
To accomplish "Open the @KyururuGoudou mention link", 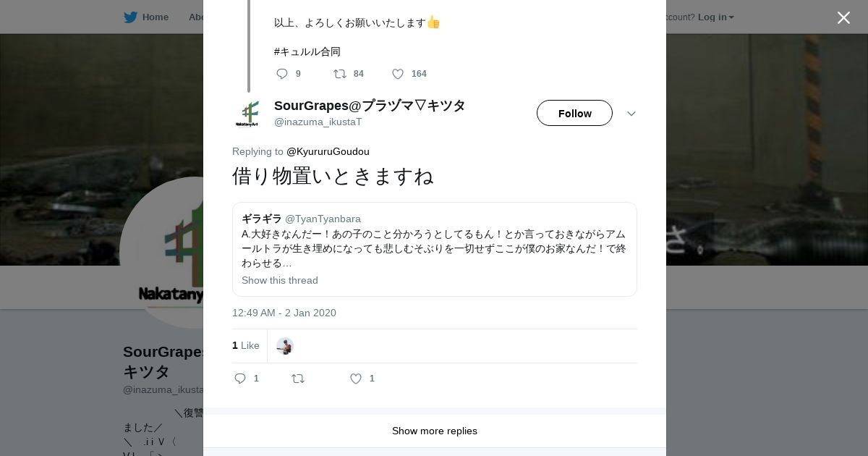I will click(328, 151).
